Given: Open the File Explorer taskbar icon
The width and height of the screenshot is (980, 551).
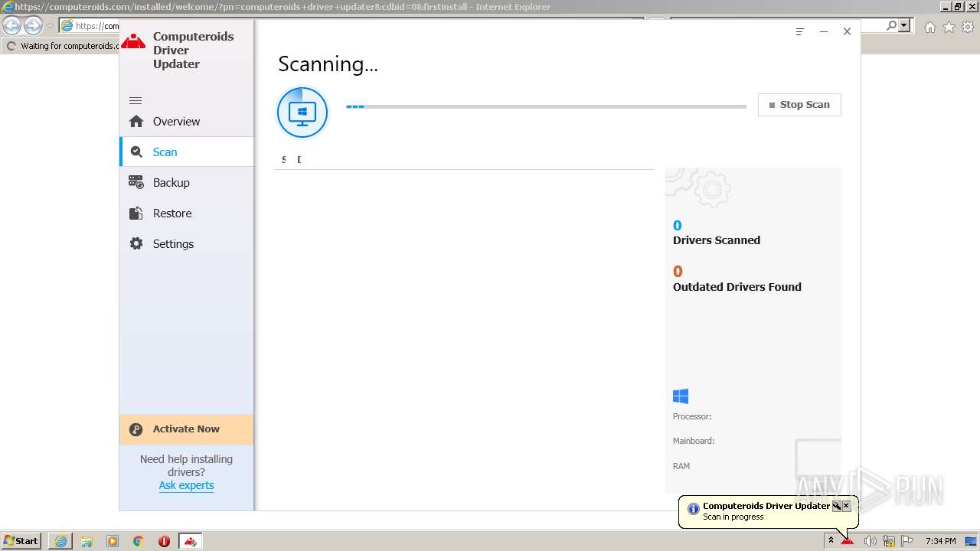Looking at the screenshot, I should coord(87,541).
